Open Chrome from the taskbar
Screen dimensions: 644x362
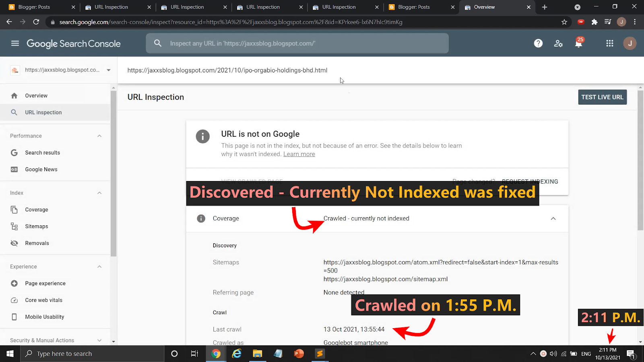point(216,354)
